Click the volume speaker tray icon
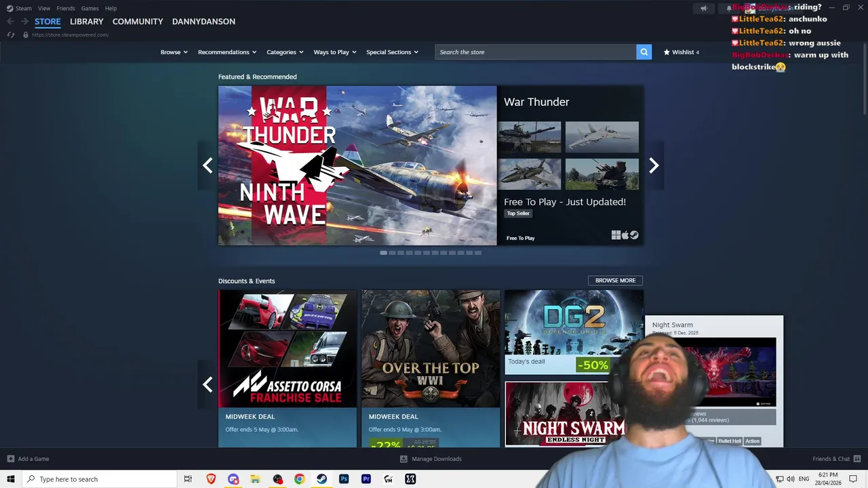Viewport: 868px width, 488px height. 790,479
